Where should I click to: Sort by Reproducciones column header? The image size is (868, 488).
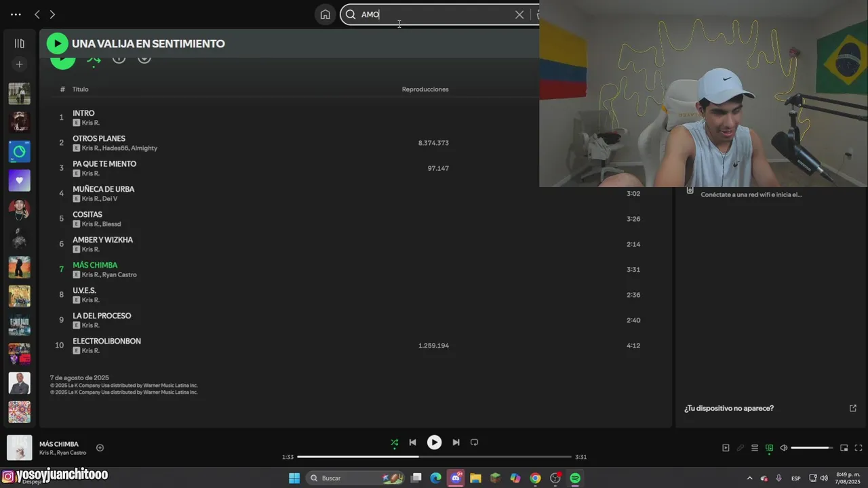[425, 89]
